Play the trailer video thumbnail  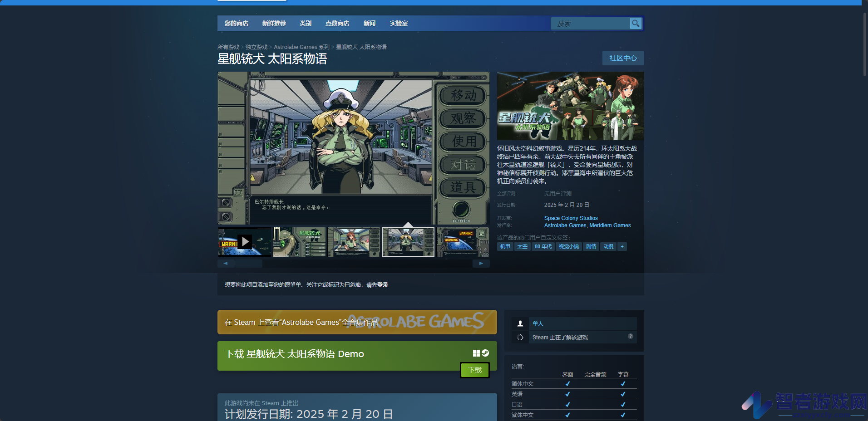pyautogui.click(x=245, y=242)
